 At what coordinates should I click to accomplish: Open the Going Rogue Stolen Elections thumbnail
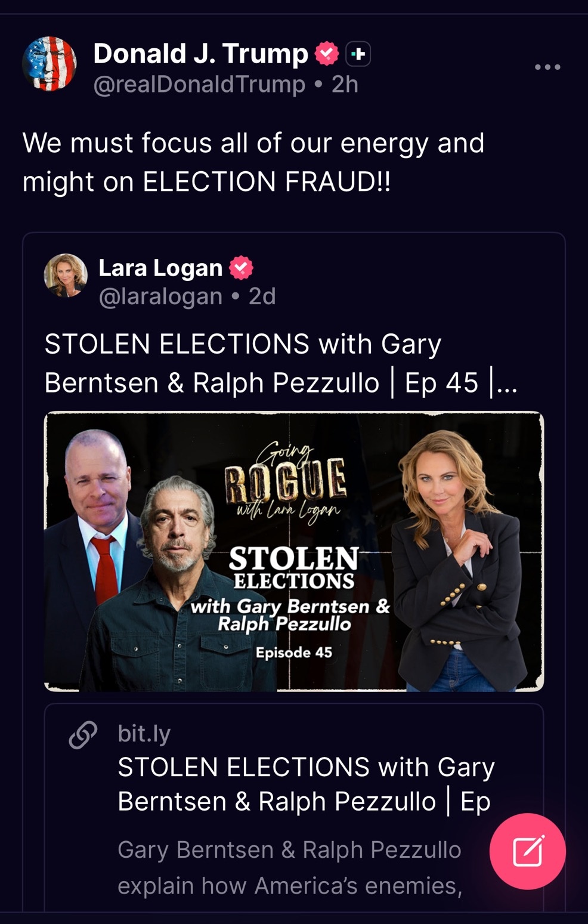[294, 551]
